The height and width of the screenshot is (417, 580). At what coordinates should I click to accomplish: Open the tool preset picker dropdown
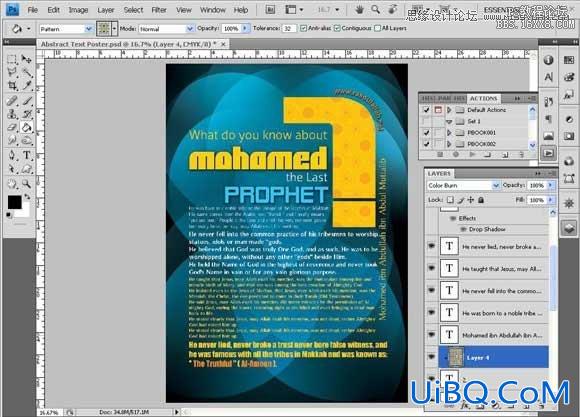point(29,29)
